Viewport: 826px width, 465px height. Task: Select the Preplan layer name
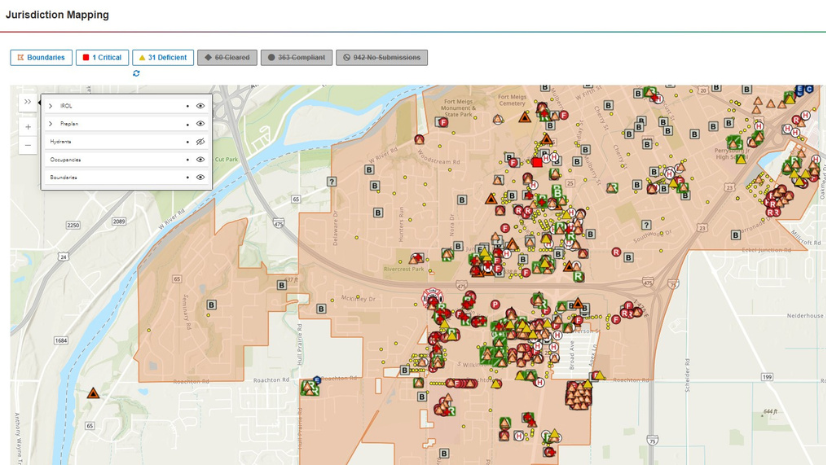(x=69, y=124)
